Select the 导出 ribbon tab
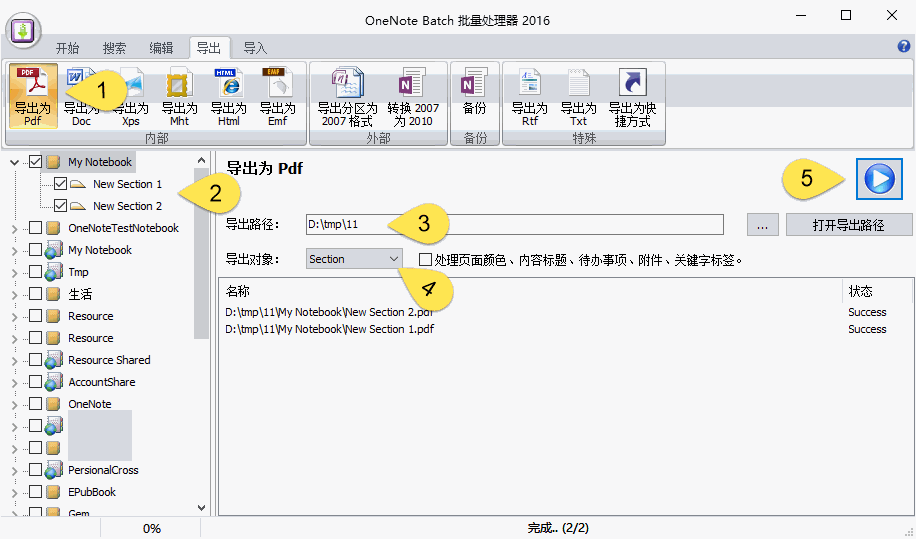 (x=209, y=48)
